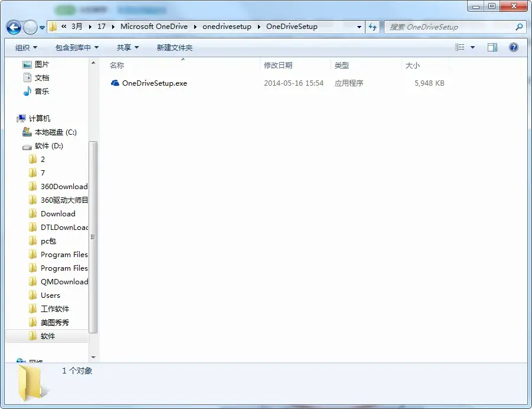This screenshot has height=409, width=532.
Task: Click OneDriveSetup.exe blue cloud icon
Action: pyautogui.click(x=115, y=83)
